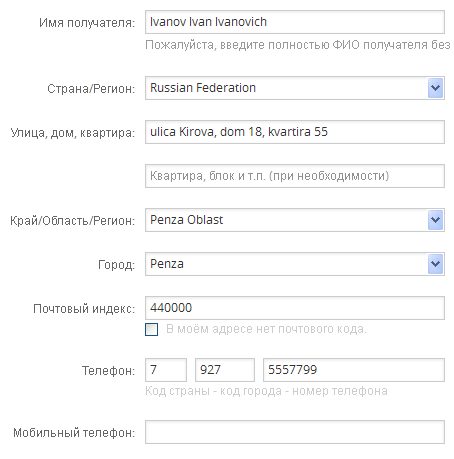Click the 'Мобильный телефон:' label
This screenshot has width=454, height=459.
tap(74, 433)
